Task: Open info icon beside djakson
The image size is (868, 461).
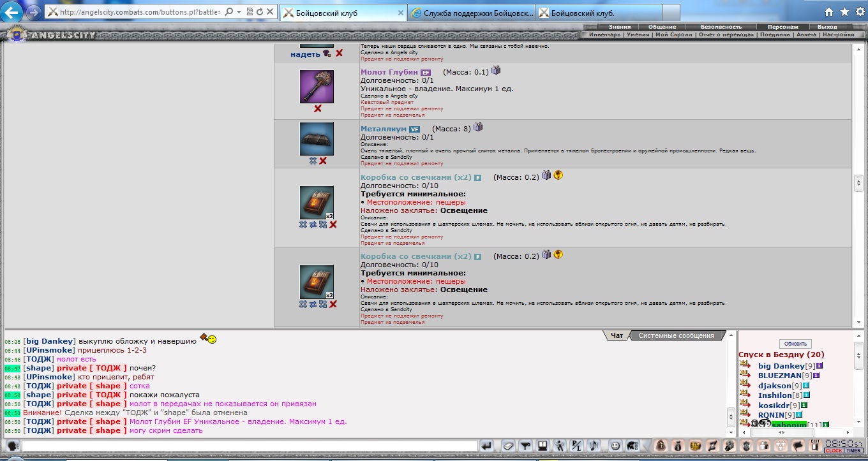Action: click(x=806, y=386)
